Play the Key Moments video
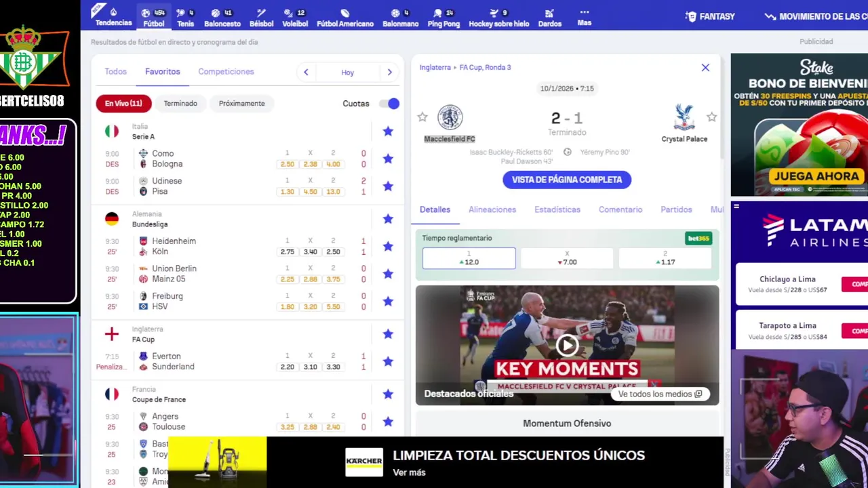The image size is (868, 488). point(567,346)
